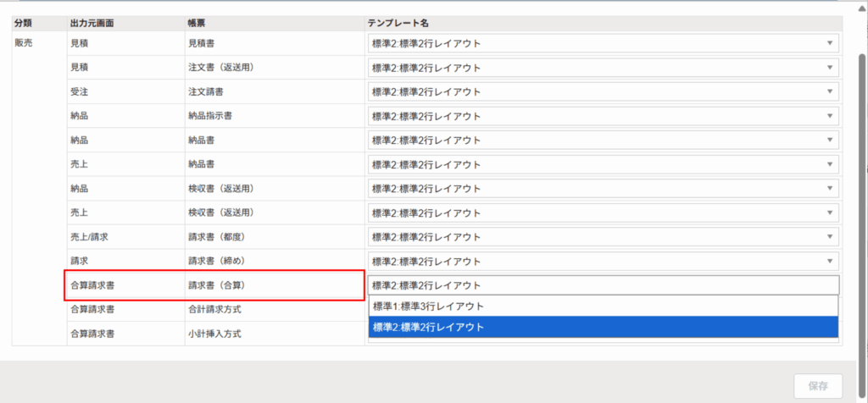Open 納品書 template dropdown in 売上 row
Viewport: 868px width, 403px height.
(604, 164)
